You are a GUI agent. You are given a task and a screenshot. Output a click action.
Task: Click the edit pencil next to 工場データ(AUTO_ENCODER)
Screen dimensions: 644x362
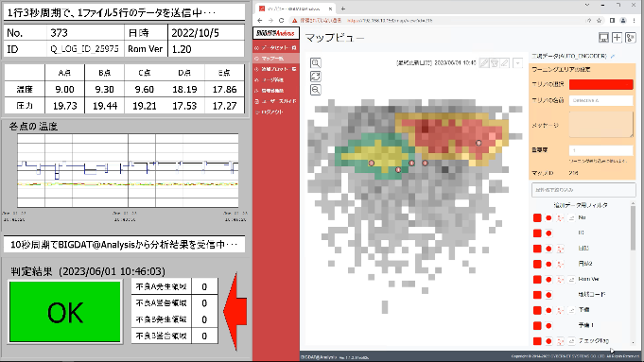(613, 56)
